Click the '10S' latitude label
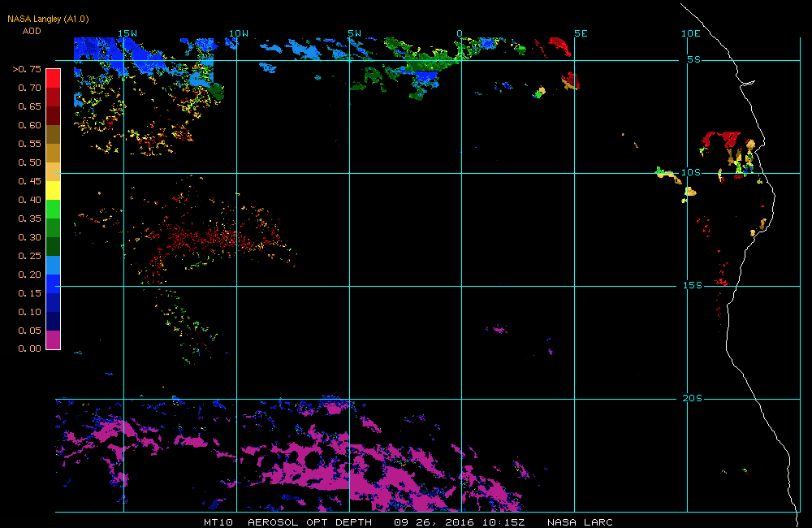 tap(691, 172)
